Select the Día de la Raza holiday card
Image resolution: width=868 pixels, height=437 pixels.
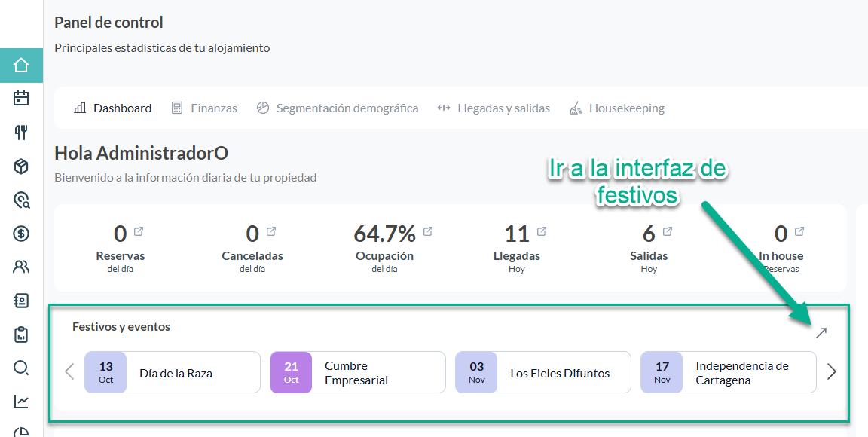(172, 372)
